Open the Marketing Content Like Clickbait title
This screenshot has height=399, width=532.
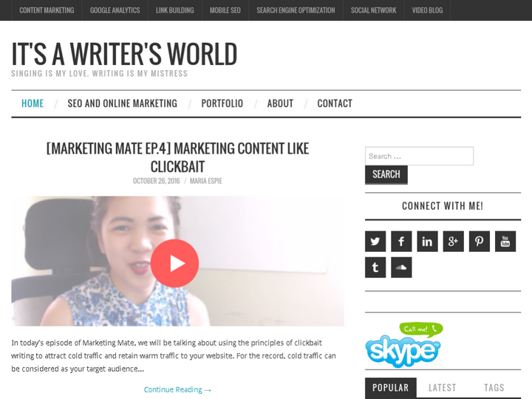(x=177, y=157)
